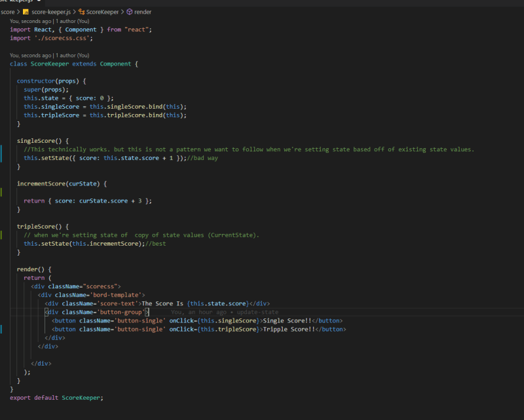Click the './scorecss.css' import string
The image size is (524, 420).
click(64, 38)
